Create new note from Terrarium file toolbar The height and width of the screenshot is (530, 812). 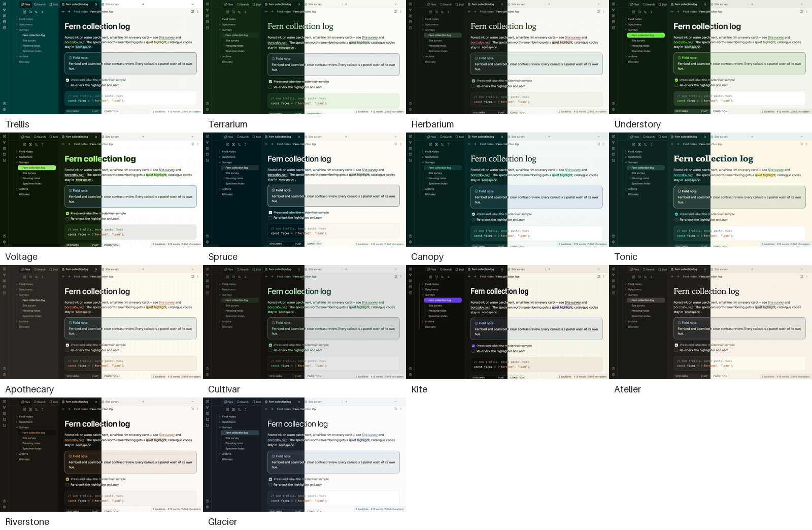click(x=227, y=12)
